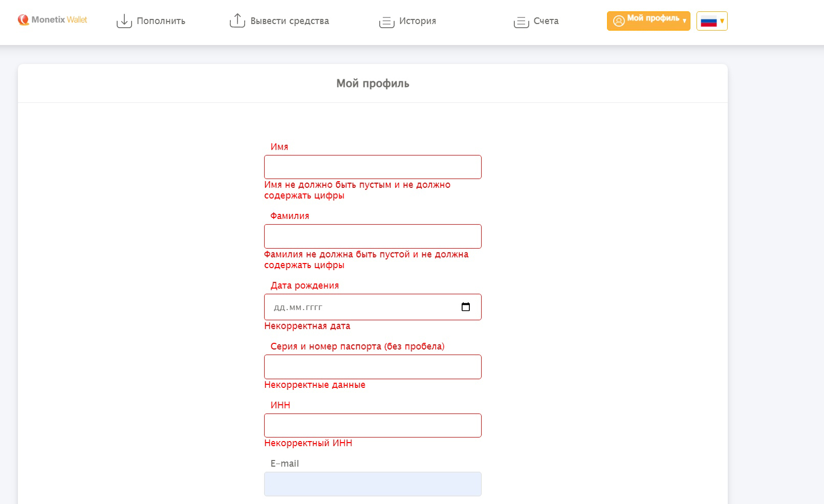Click the deposit download arrow icon

pos(124,21)
